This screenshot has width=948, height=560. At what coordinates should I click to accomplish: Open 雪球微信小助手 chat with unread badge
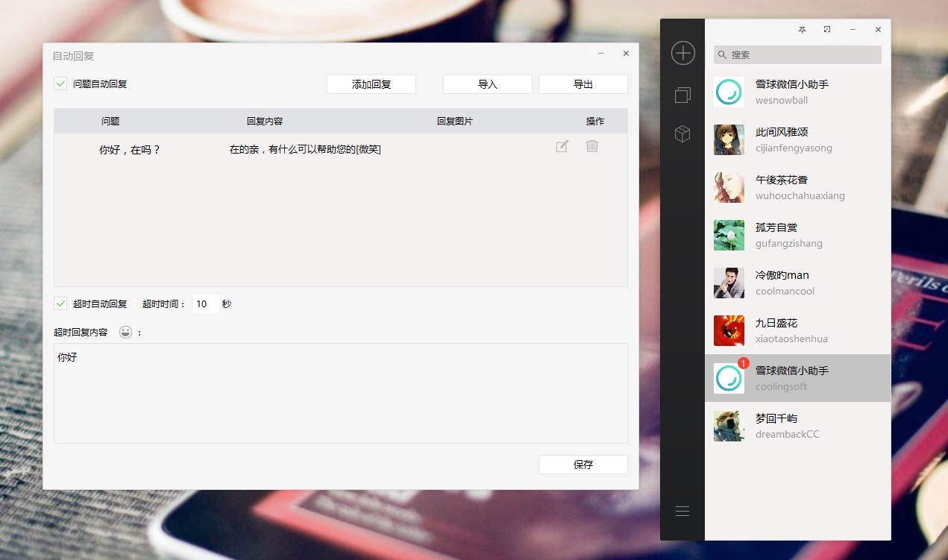coord(797,378)
